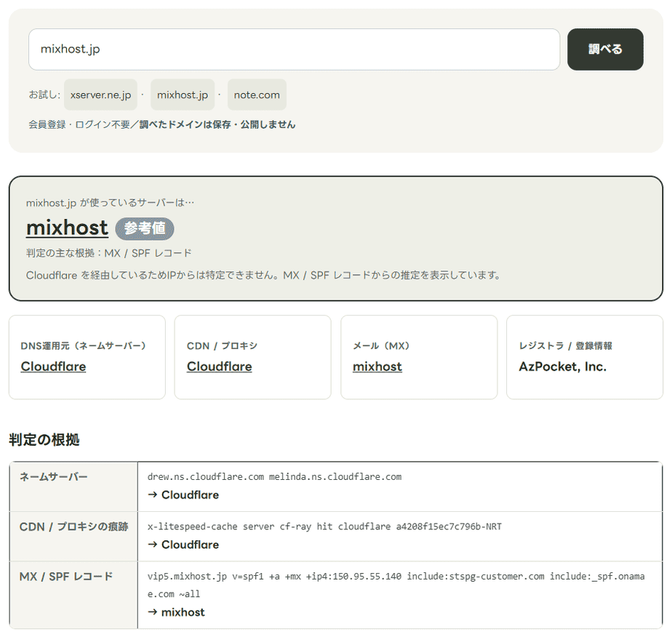Click the x-litespeed-cache cf-ray header text
This screenshot has height=637, width=672.
324,526
